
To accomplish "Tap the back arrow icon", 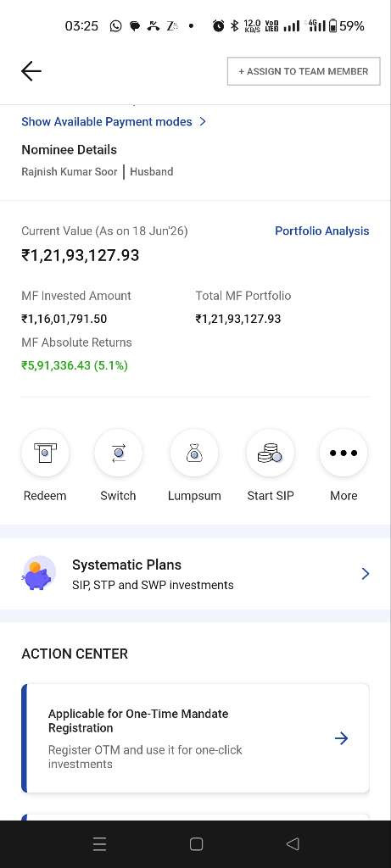I will pos(31,71).
